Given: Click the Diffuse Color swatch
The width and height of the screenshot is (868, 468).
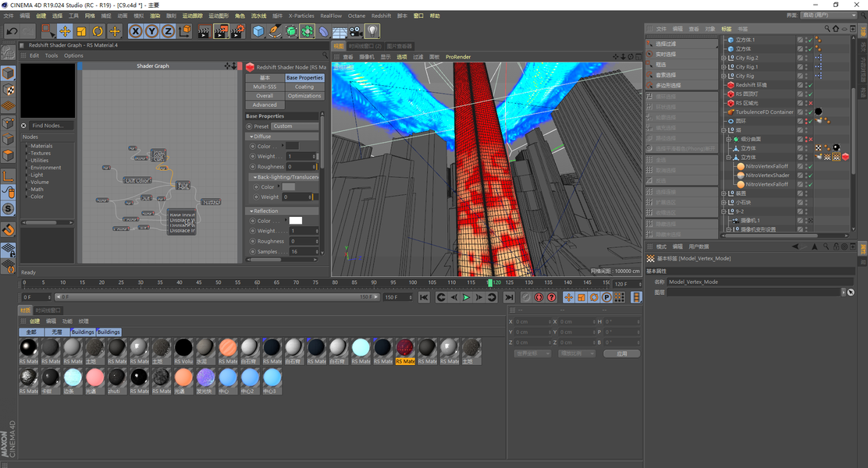Looking at the screenshot, I should (x=292, y=146).
